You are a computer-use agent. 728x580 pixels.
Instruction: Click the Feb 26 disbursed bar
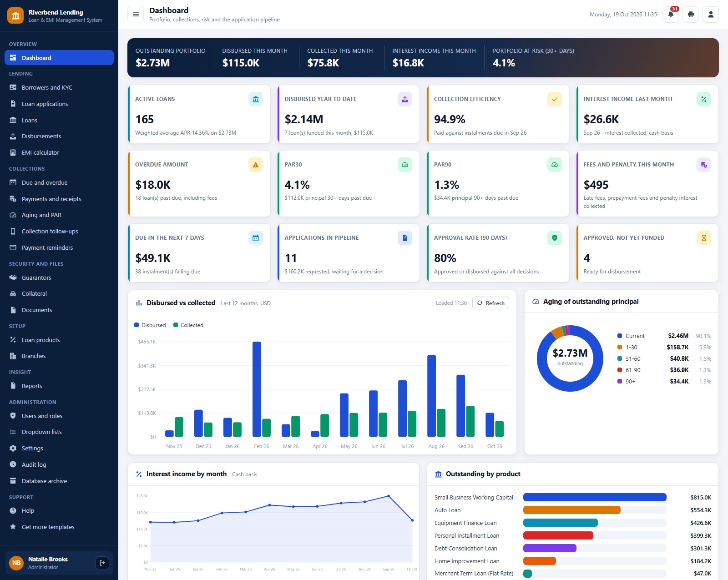coord(257,389)
